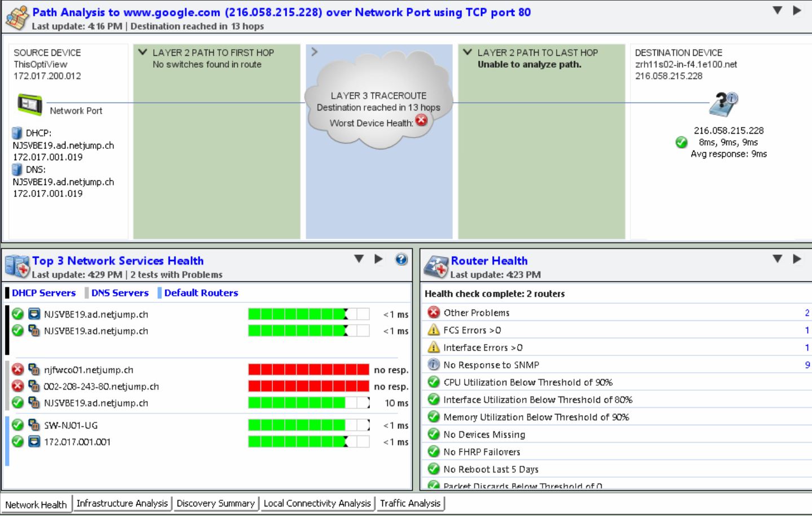Switch to the Infrastructure Analysis tab
This screenshot has height=516, width=812.
122,503
